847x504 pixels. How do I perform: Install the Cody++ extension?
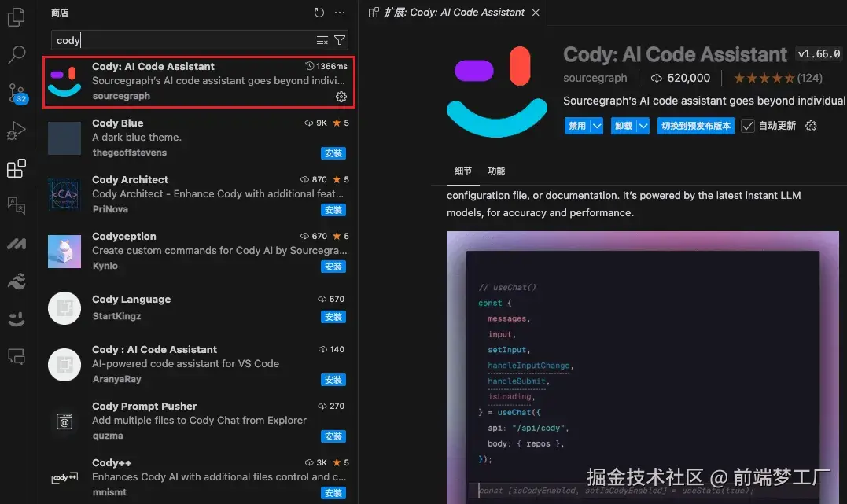333,493
